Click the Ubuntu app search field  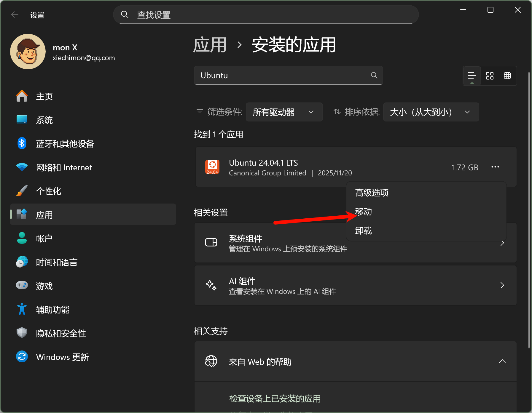(x=288, y=75)
